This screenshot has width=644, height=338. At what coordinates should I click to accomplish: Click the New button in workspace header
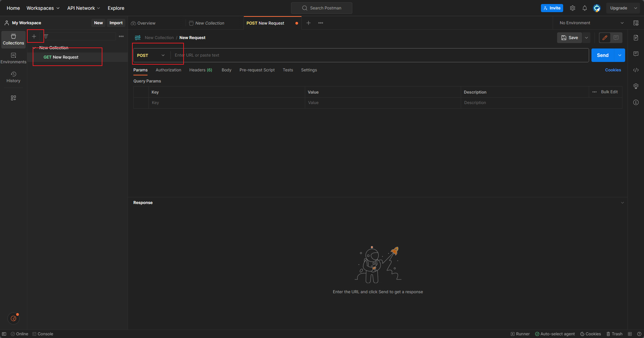[98, 23]
